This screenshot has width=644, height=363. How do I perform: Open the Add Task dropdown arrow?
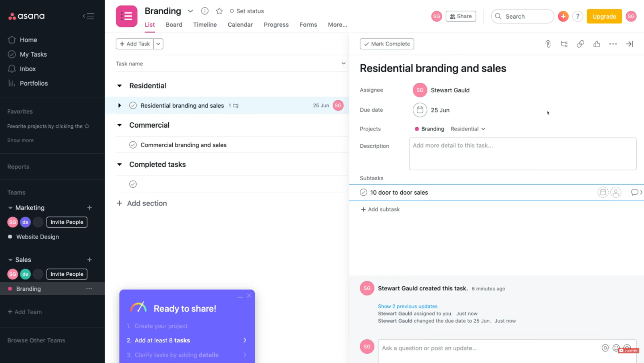tap(158, 44)
